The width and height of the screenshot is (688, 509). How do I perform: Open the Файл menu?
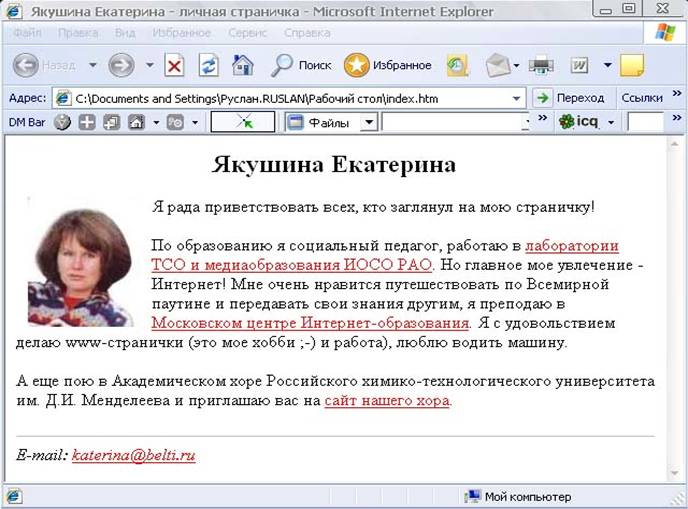[x=27, y=33]
